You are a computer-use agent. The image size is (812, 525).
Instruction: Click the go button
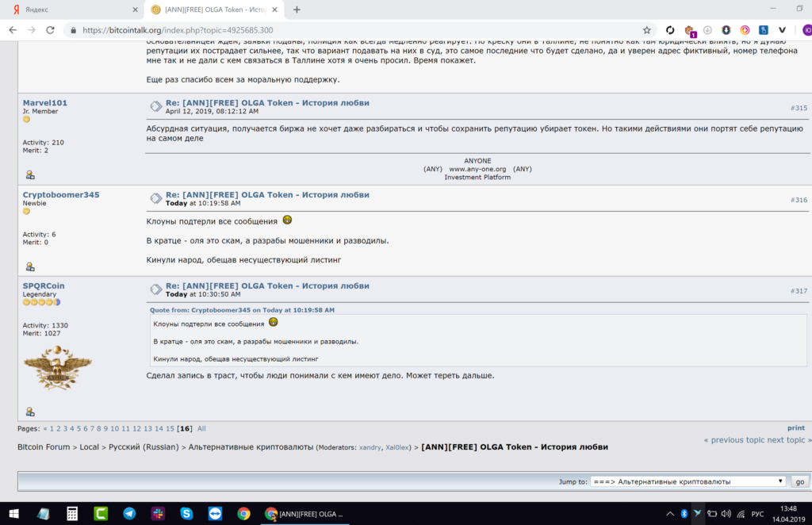click(799, 481)
